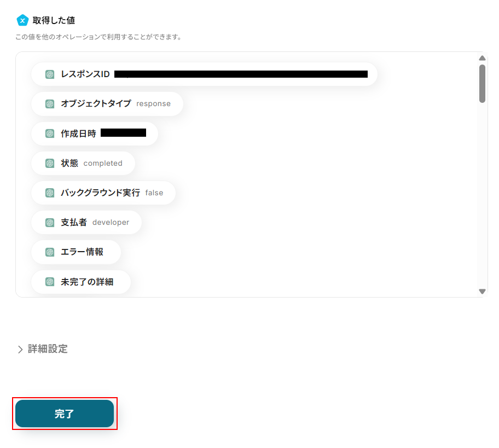Click the chevron arrow beside 詳細設定
The width and height of the screenshot is (499, 448).
click(20, 350)
